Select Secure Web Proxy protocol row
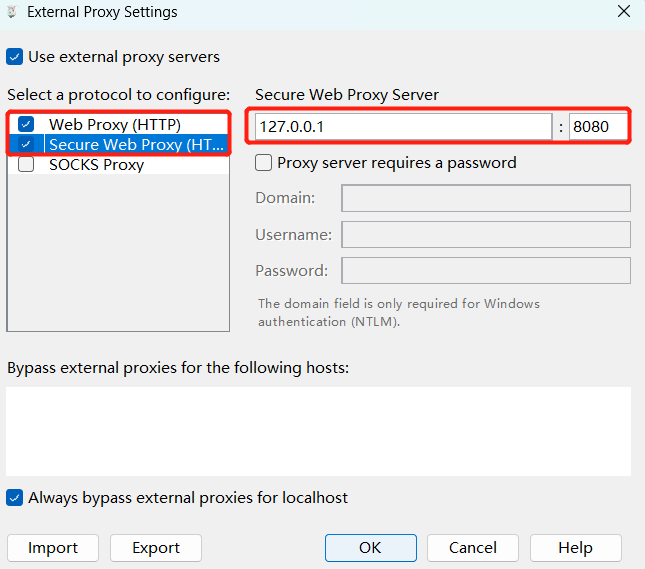The width and height of the screenshot is (645, 569). [x=118, y=144]
